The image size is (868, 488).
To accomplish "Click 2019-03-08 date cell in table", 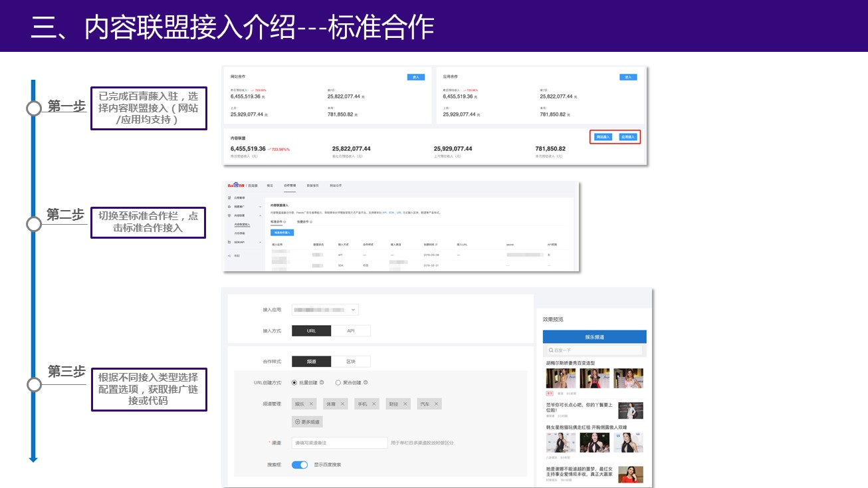I will (x=431, y=255).
